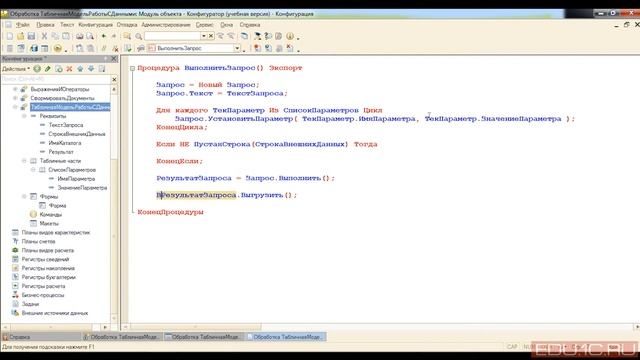Click the configuration tree search field
The width and height of the screenshot is (640, 360).
click(56, 79)
